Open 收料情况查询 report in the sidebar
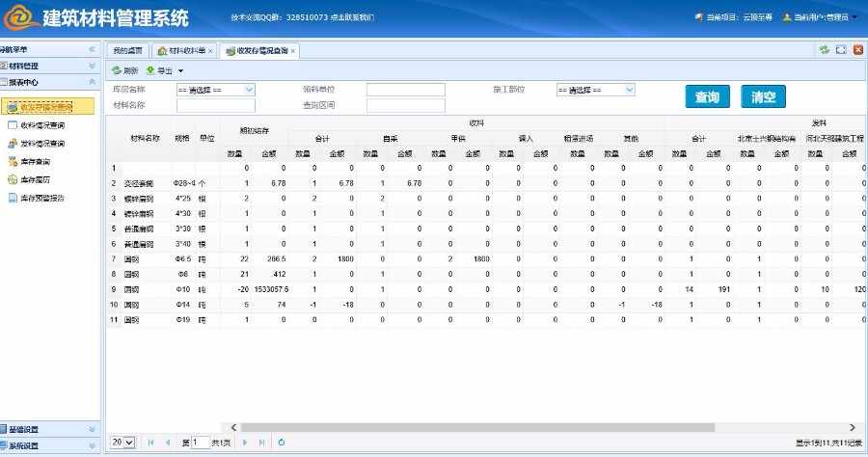This screenshot has width=868, height=457. 42,125
